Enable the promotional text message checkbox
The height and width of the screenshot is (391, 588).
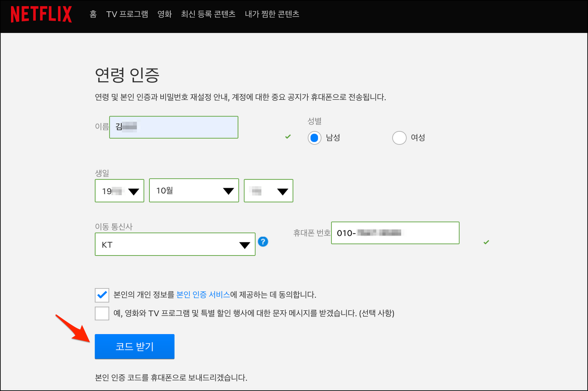[x=102, y=313]
